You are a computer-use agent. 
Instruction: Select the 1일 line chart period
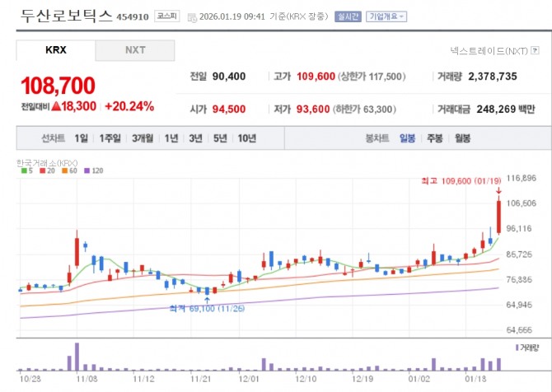coord(81,138)
